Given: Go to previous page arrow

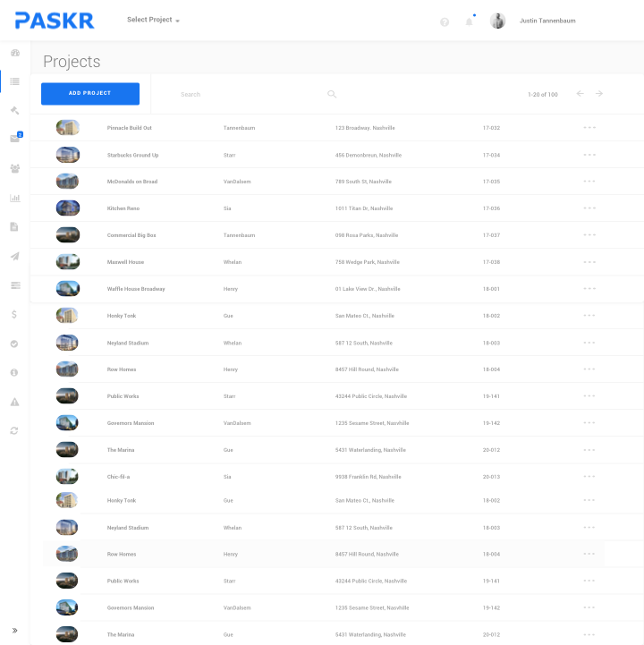Looking at the screenshot, I should click(x=580, y=93).
